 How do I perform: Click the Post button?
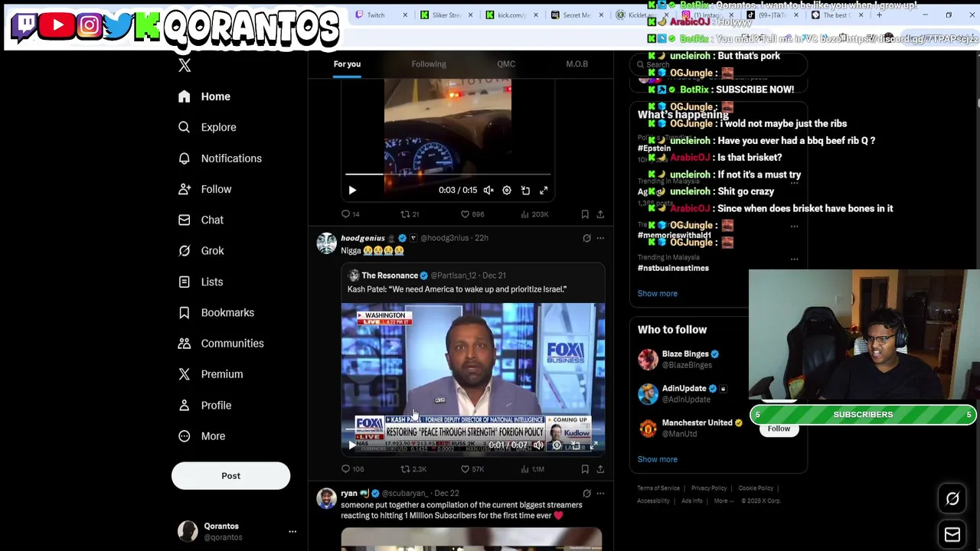[230, 476]
